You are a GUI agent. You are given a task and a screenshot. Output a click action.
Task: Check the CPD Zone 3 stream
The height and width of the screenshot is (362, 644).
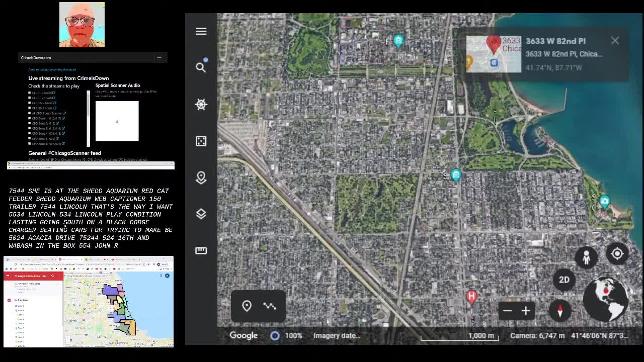29,128
